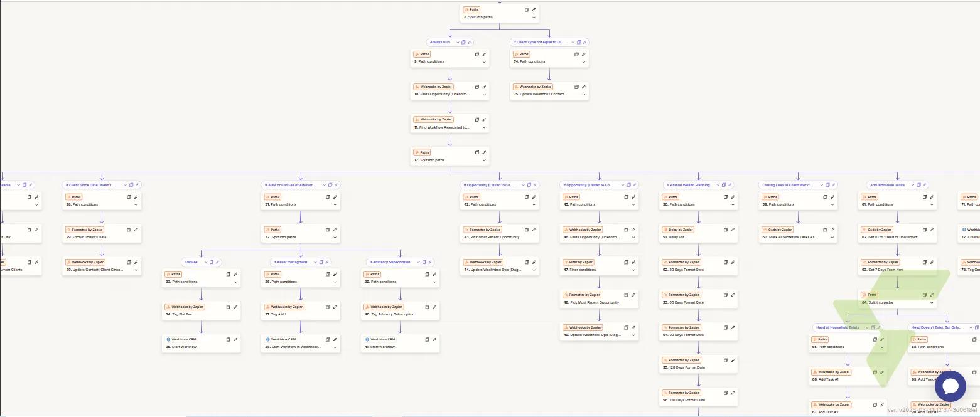Expand step 10 Finds Opportunity chevron

[485, 95]
